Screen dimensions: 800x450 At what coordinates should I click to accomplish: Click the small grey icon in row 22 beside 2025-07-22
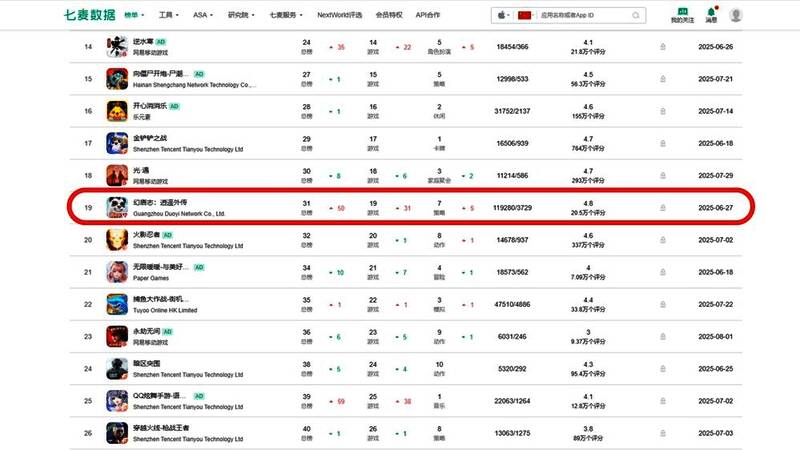click(x=663, y=304)
